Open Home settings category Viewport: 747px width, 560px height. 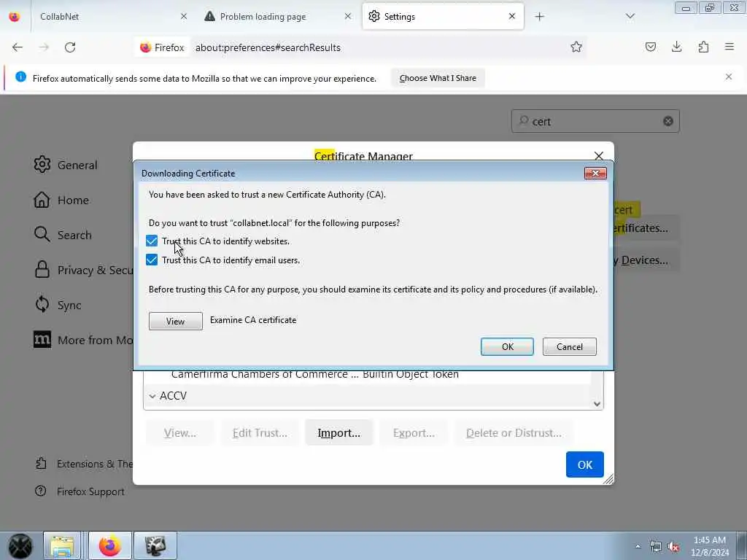pos(61,200)
